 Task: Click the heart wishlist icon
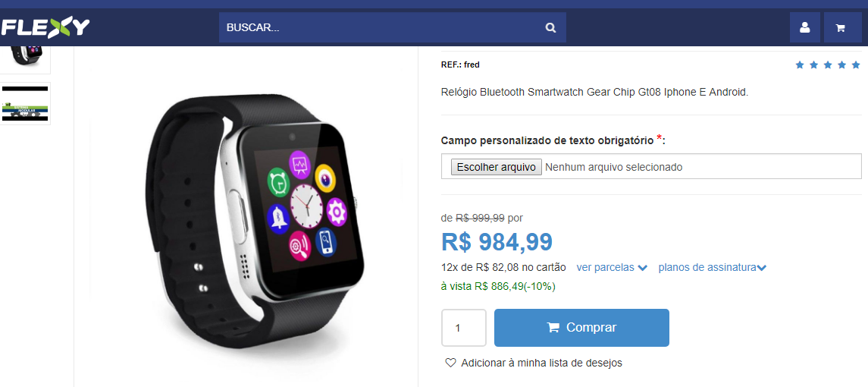click(450, 363)
